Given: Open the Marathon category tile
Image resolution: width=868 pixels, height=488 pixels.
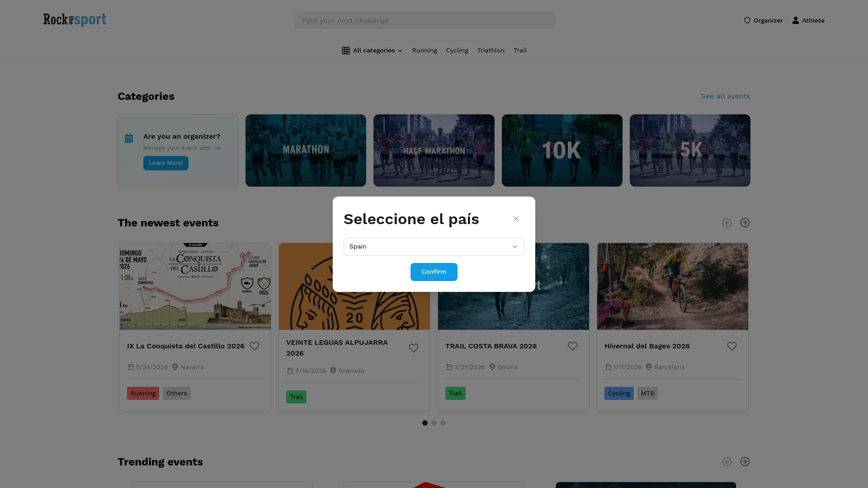Looking at the screenshot, I should point(306,150).
